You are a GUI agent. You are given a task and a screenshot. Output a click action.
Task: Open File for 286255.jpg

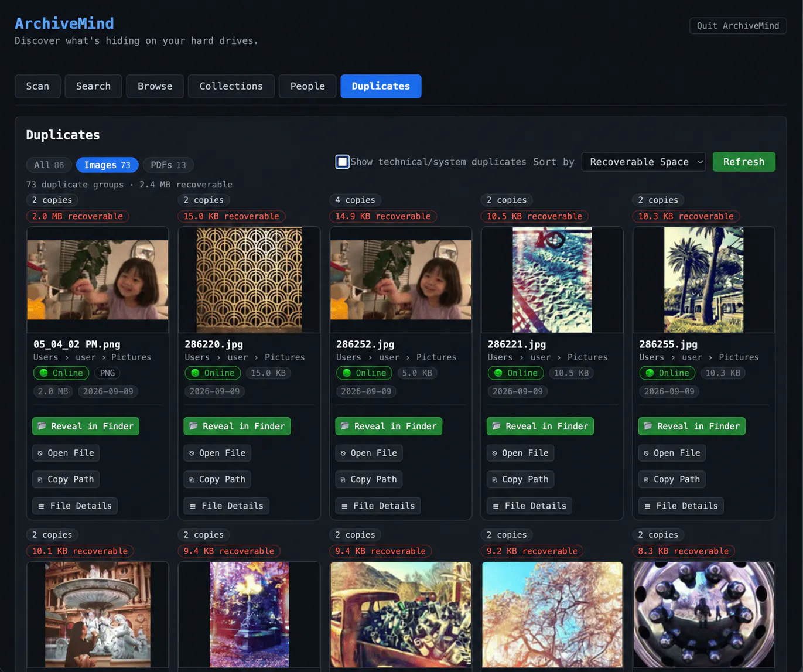pyautogui.click(x=672, y=453)
